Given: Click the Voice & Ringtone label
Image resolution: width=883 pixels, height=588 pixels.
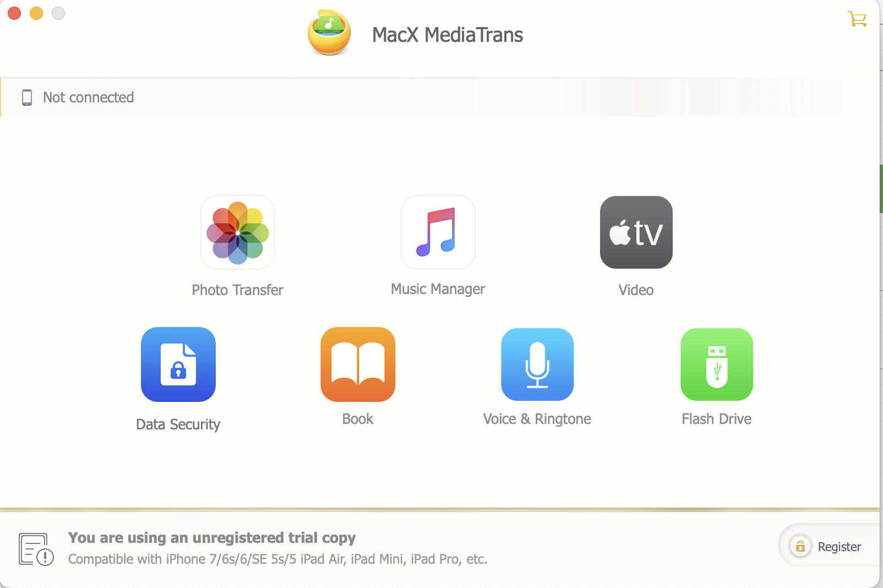Looking at the screenshot, I should [537, 419].
